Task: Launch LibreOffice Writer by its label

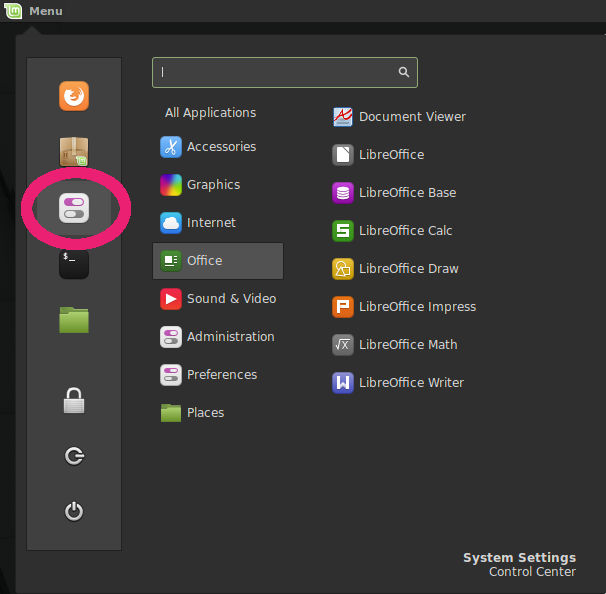Action: pos(411,383)
